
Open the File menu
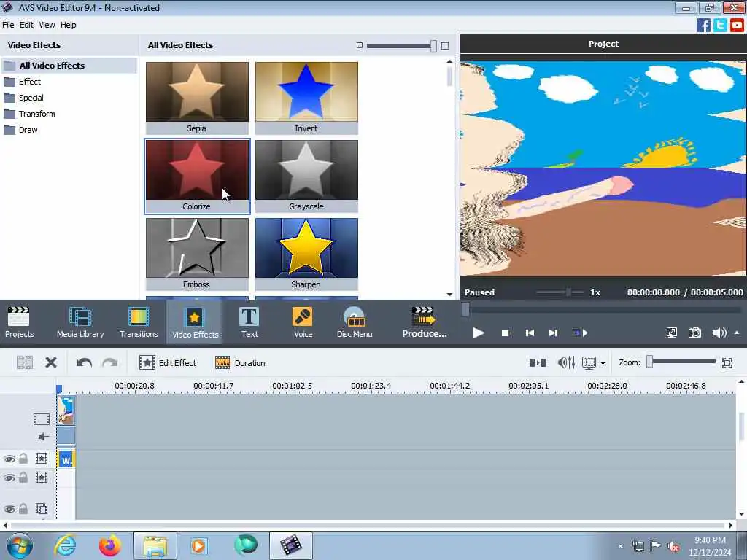[8, 25]
